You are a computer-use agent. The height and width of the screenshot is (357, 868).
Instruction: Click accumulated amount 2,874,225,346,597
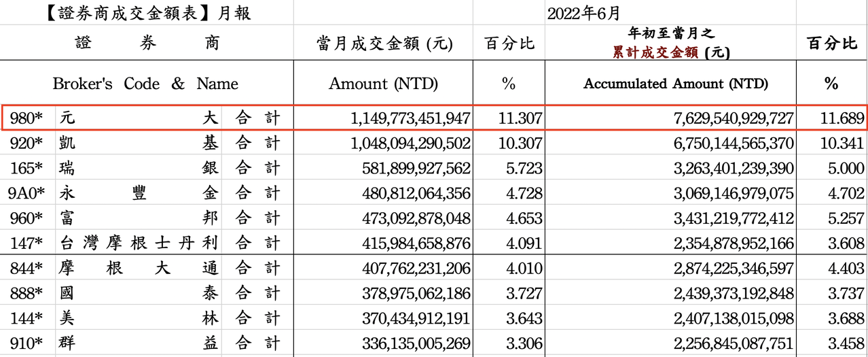[x=734, y=269]
